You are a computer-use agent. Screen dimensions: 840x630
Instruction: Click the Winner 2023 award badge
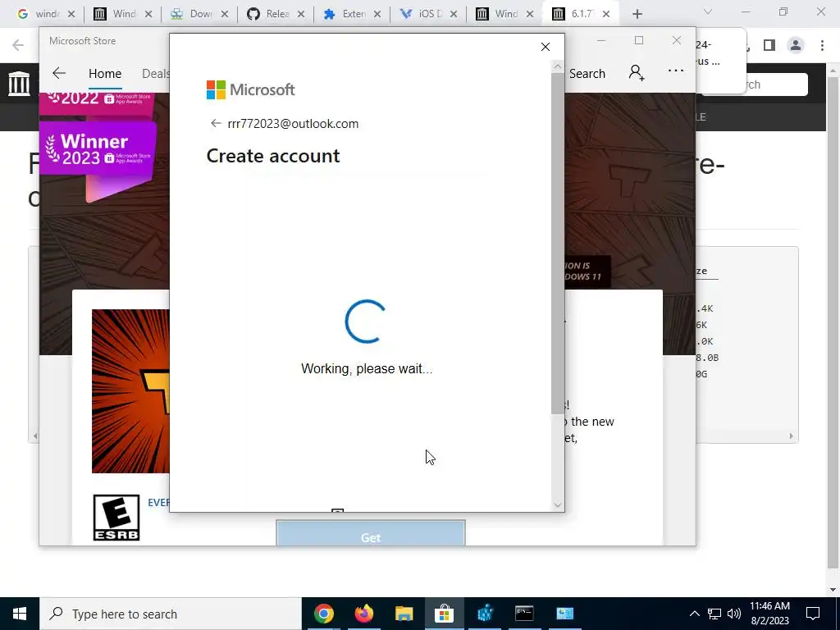(98, 149)
